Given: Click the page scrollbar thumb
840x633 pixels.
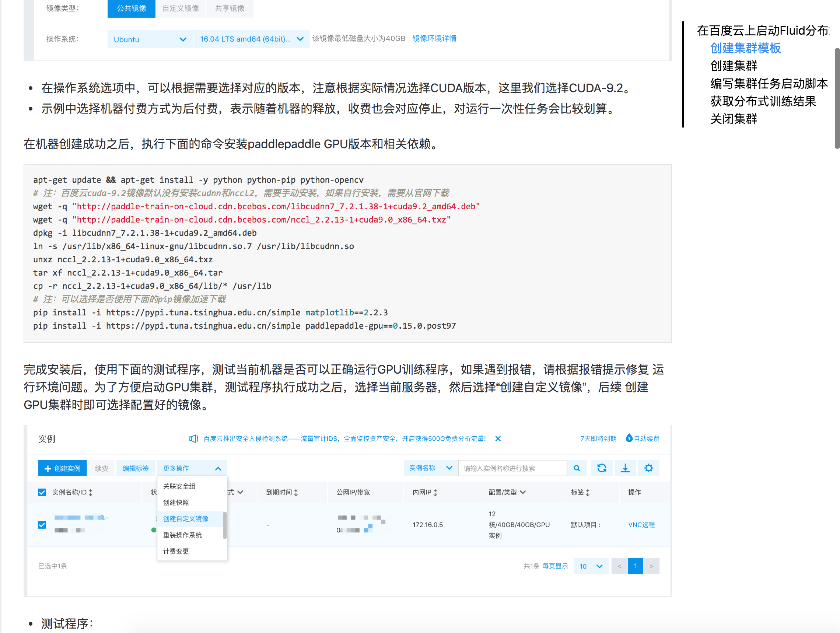Looking at the screenshot, I should [837, 99].
